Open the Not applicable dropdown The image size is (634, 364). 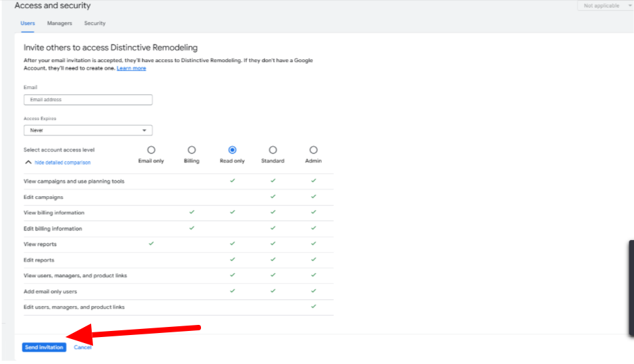606,5
